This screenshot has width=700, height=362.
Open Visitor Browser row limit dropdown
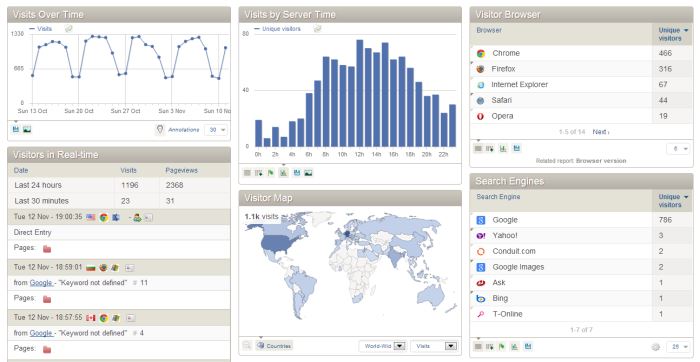click(x=679, y=149)
